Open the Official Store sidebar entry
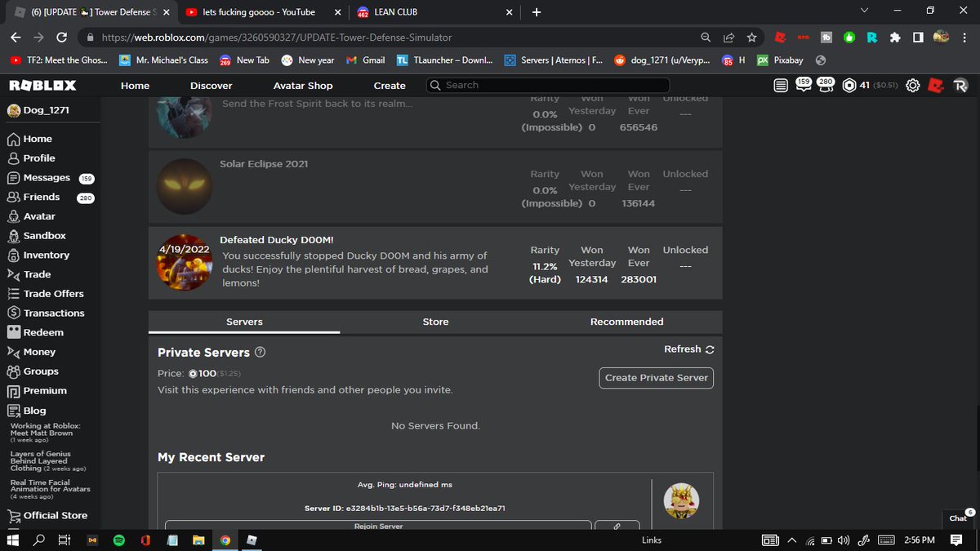Image resolution: width=980 pixels, height=551 pixels. click(x=47, y=516)
